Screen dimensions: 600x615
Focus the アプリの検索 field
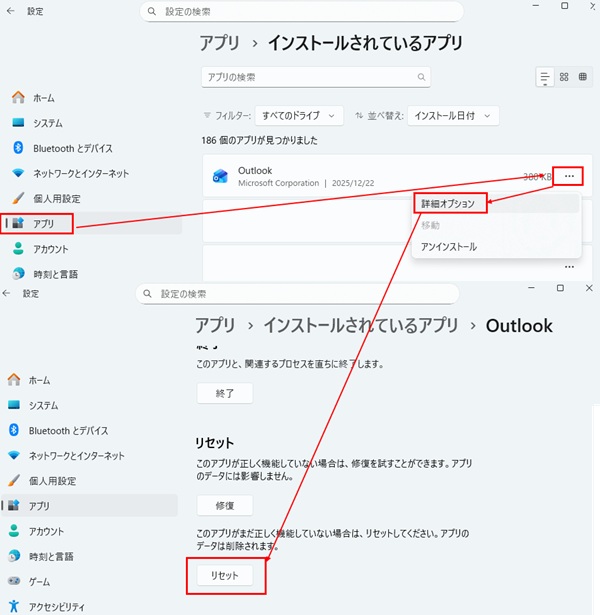[x=316, y=77]
